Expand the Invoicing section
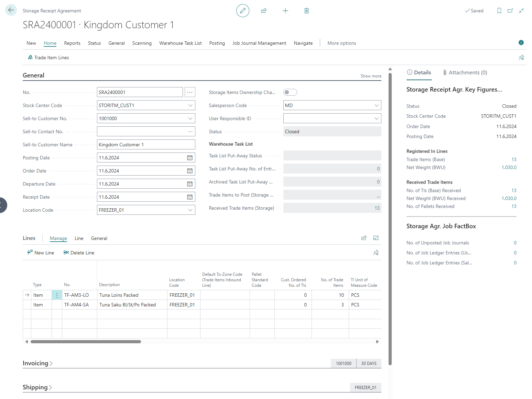Viewport: 532px width, 399px height. pos(37,363)
